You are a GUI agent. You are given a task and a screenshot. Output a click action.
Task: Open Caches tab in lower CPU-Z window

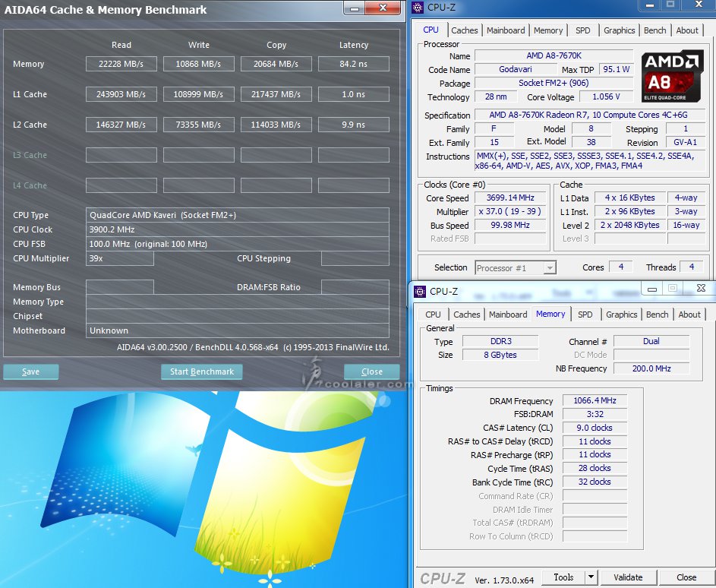pyautogui.click(x=467, y=315)
